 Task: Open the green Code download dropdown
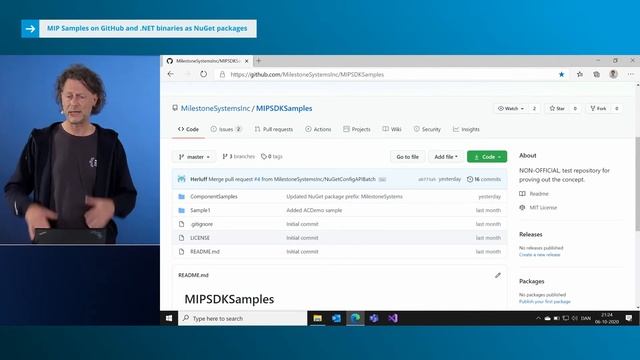487,157
